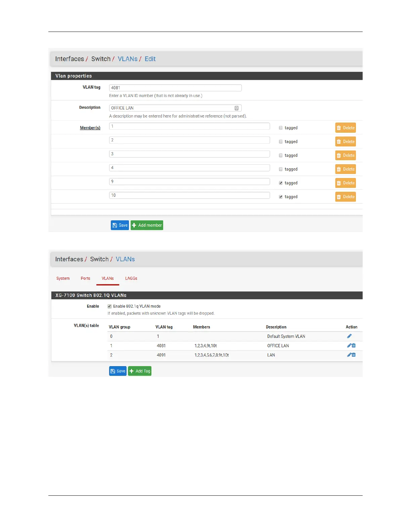Click the Add Tag button

[140, 371]
